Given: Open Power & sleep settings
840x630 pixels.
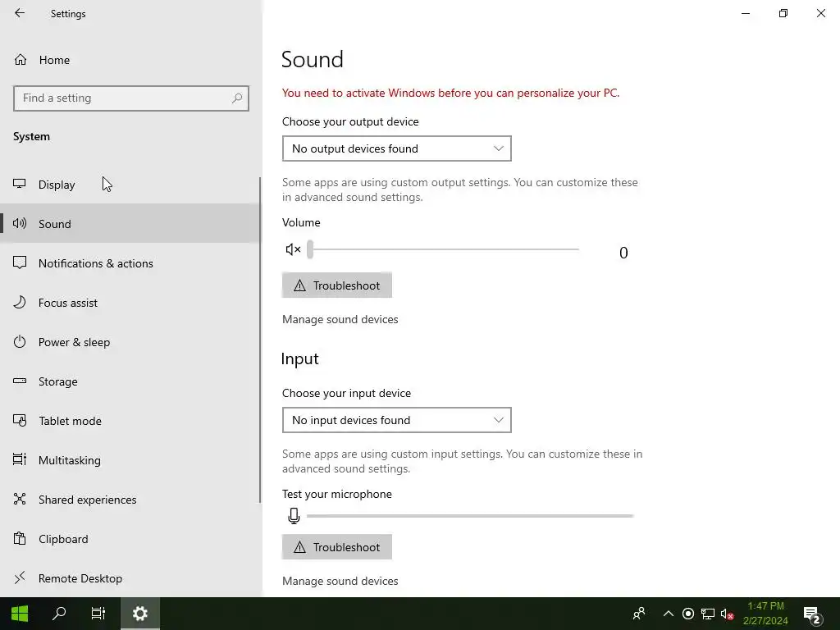Looking at the screenshot, I should [130, 342].
